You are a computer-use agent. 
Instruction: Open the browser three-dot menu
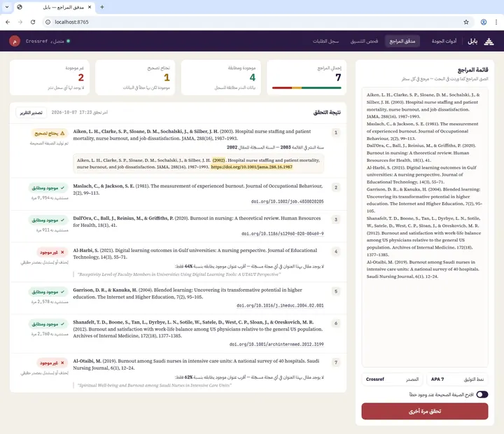(496, 22)
